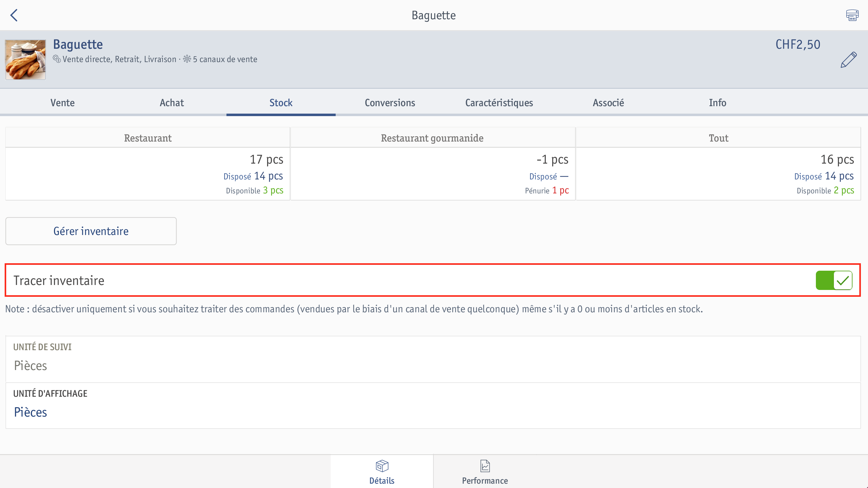Switch to the Vente tab
The width and height of the screenshot is (868, 488).
(x=62, y=102)
